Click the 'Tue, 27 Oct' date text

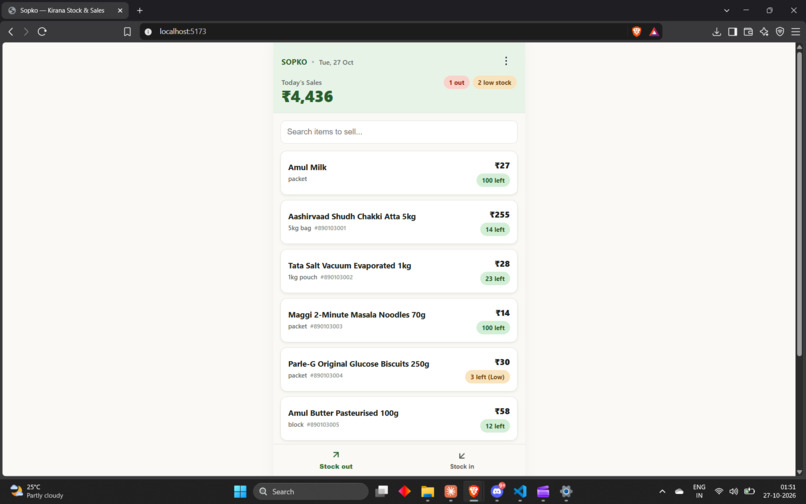click(x=336, y=62)
